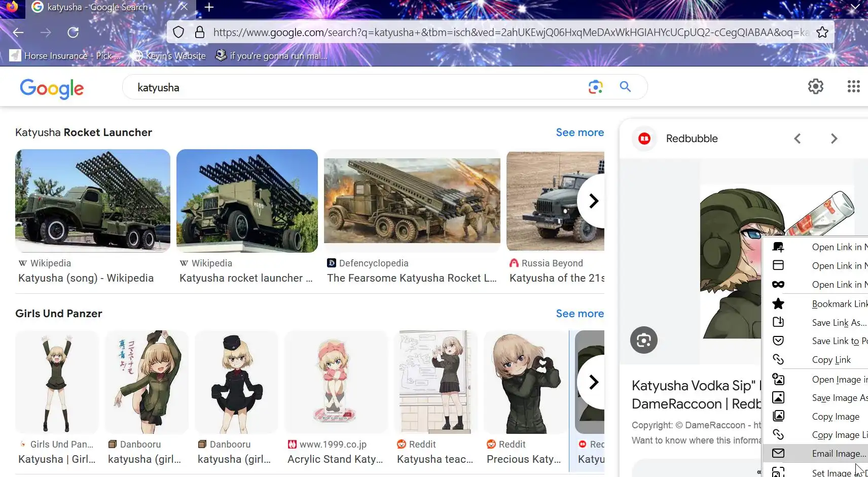Click See more for Girls Und Panzer
Viewport: 868px width, 477px height.
(580, 314)
